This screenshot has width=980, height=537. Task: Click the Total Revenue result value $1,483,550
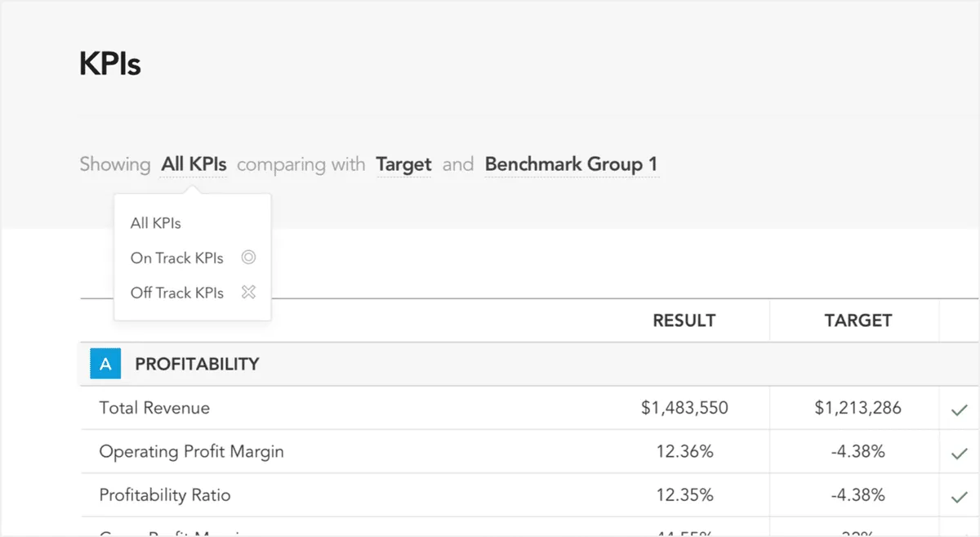click(x=684, y=408)
